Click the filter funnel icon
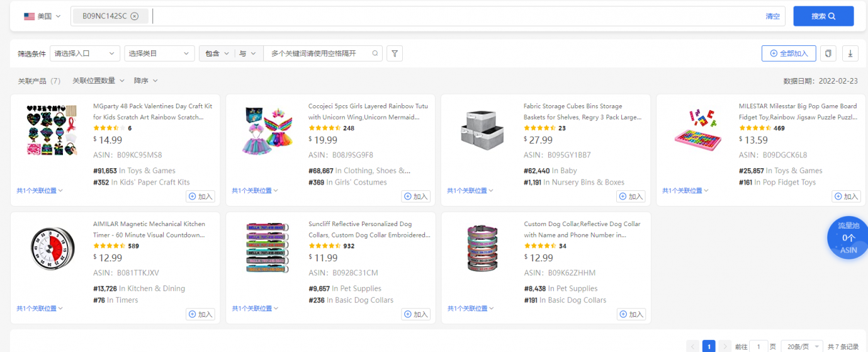868x352 pixels. (394, 54)
